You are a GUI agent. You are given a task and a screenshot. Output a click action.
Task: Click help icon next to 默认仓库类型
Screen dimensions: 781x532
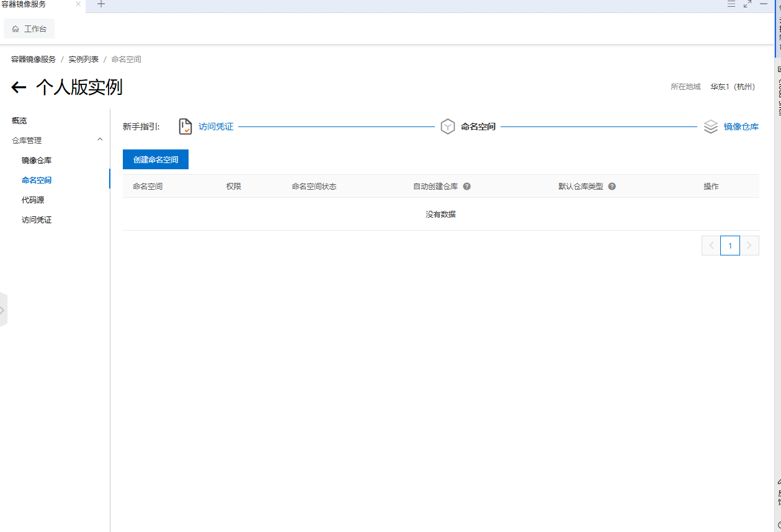point(612,186)
